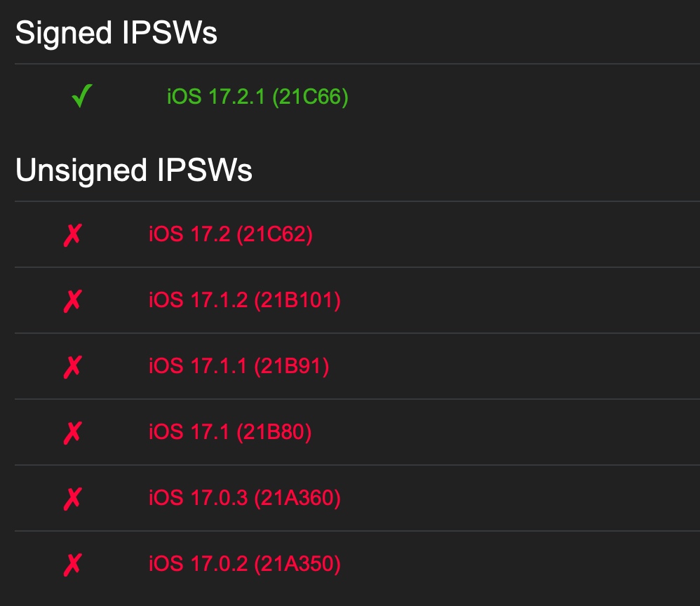Click the red X beside iOS 17.1.1
This screenshot has width=700, height=606.
tap(72, 366)
